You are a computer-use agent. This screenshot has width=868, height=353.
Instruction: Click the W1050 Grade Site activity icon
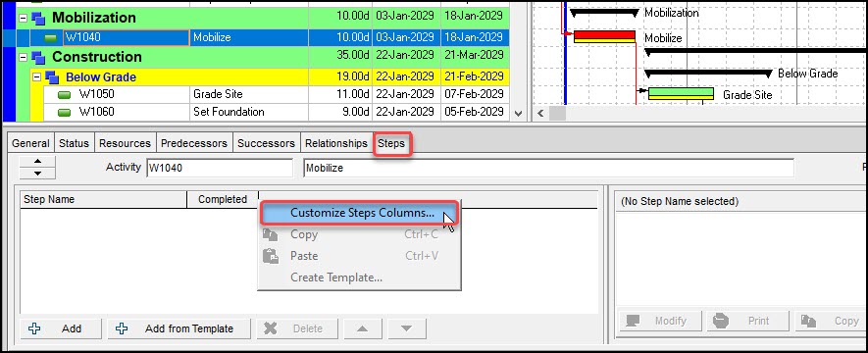[65, 94]
